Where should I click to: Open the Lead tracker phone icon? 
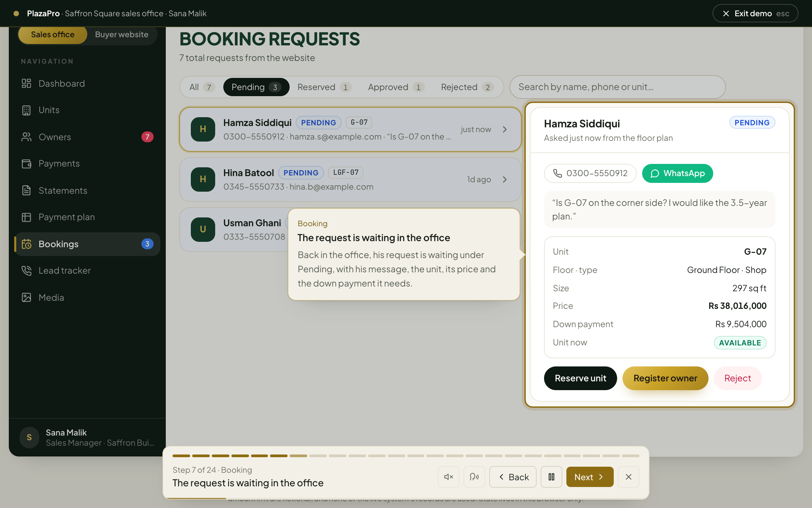(26, 271)
